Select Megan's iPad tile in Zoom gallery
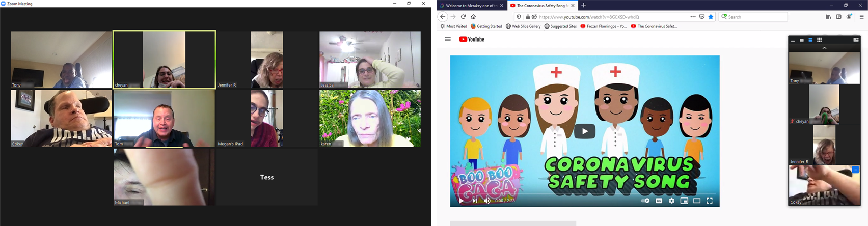 [x=267, y=118]
